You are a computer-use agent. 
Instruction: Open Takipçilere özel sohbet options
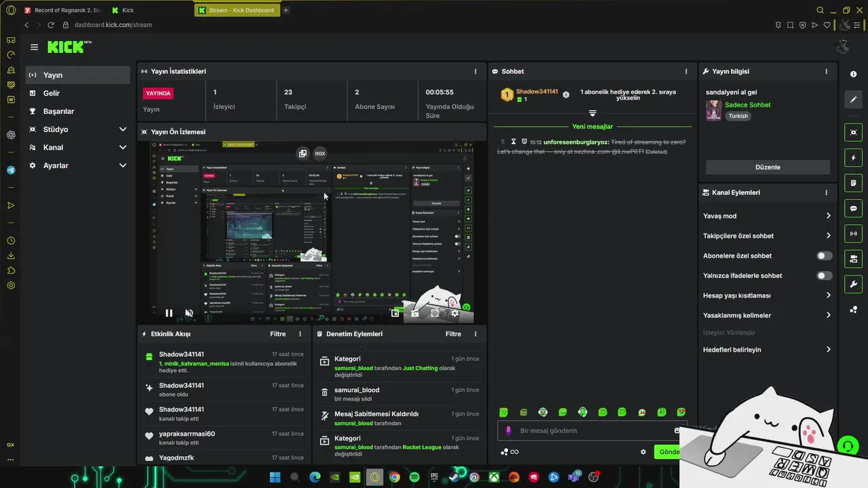point(767,236)
